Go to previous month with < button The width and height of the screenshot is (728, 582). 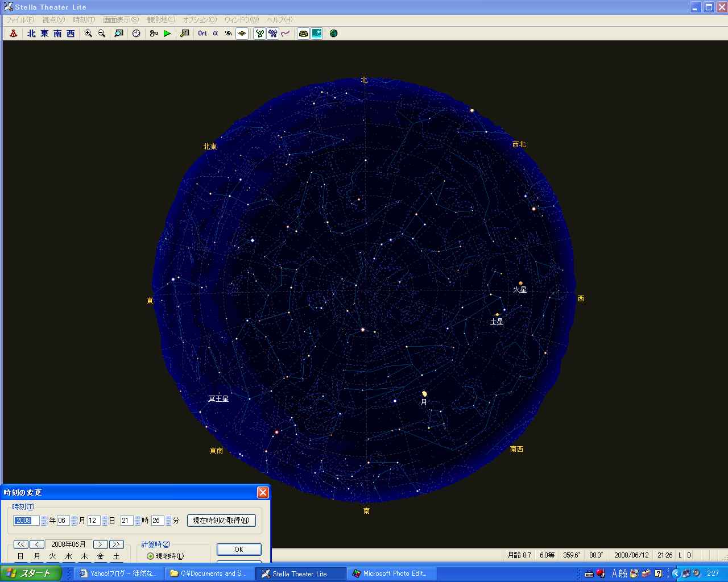(37, 544)
